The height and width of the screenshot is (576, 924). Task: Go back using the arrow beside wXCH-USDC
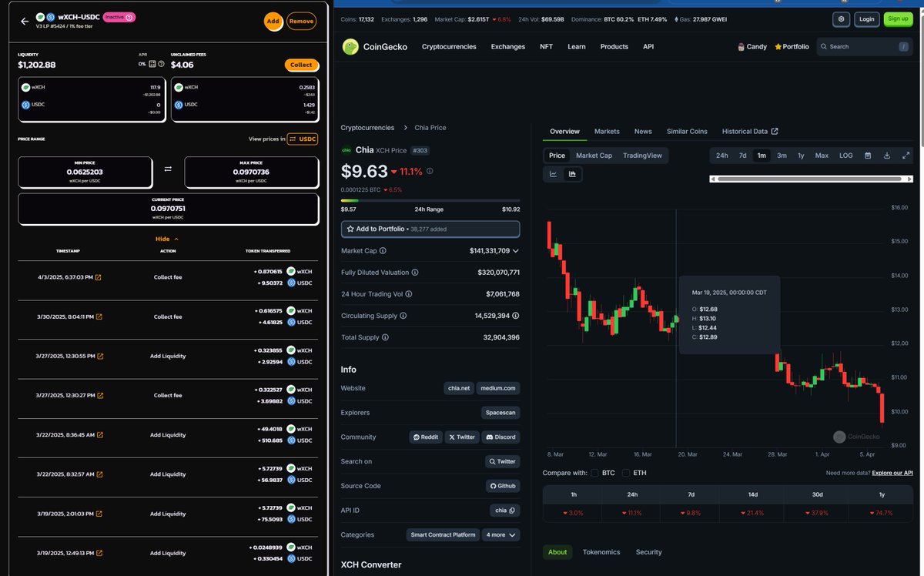25,22
